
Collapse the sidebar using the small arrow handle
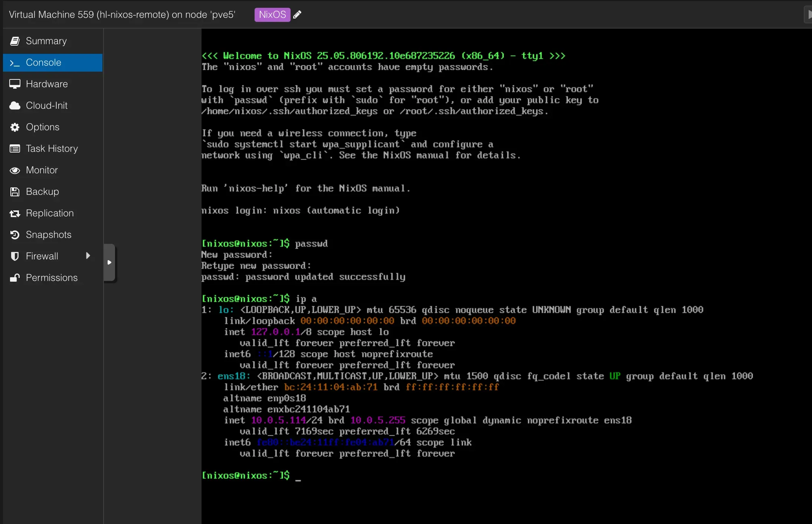pyautogui.click(x=109, y=262)
